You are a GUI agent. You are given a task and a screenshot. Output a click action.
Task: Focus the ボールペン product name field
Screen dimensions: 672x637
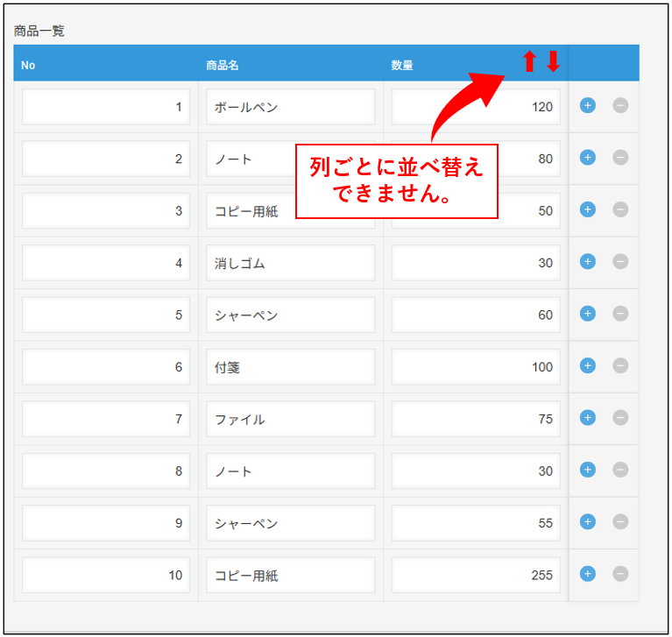coord(290,107)
